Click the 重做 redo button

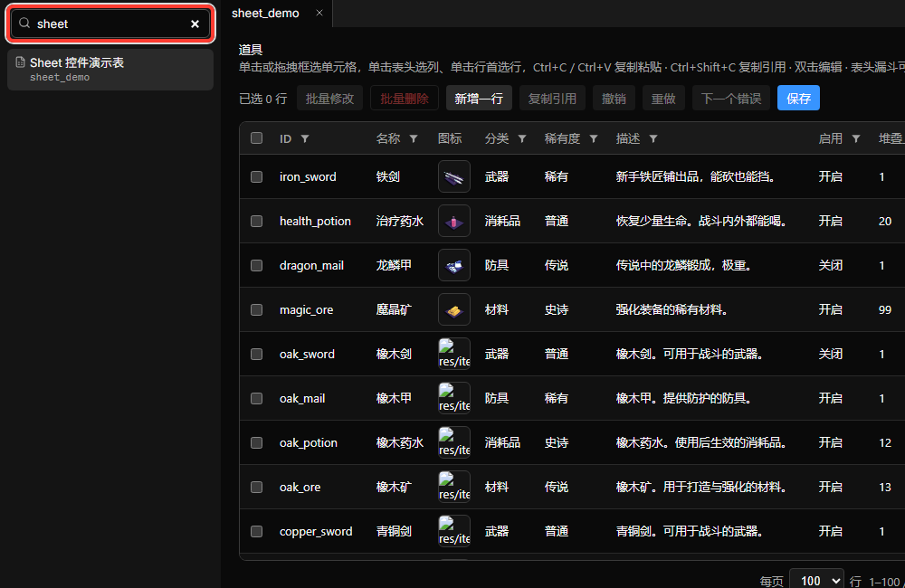663,98
